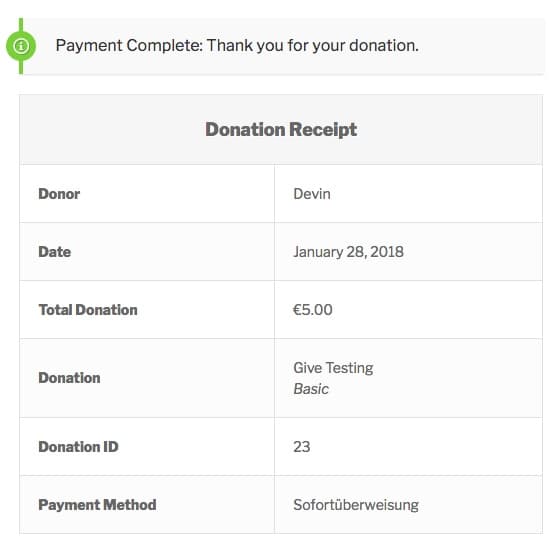Select the italic Basic level text
The image size is (560, 556).
pyautogui.click(x=311, y=389)
